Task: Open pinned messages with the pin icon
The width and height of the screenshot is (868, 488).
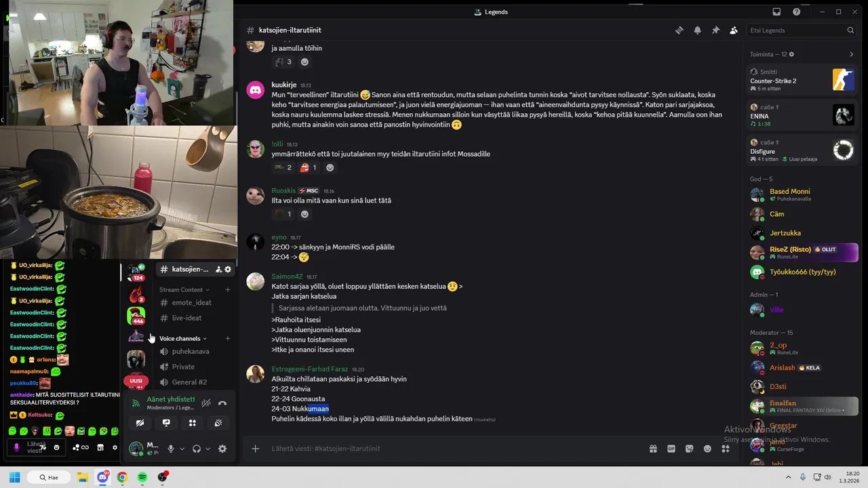Action: click(x=715, y=30)
